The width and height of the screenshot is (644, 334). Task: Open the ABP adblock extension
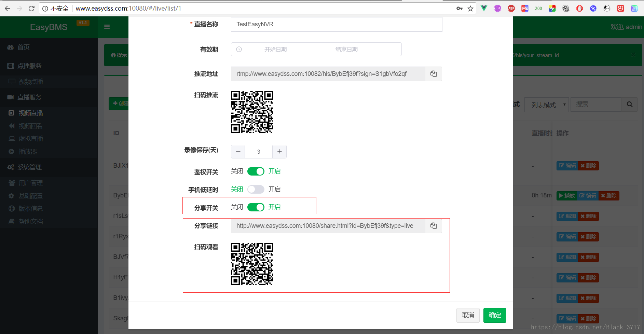[511, 9]
